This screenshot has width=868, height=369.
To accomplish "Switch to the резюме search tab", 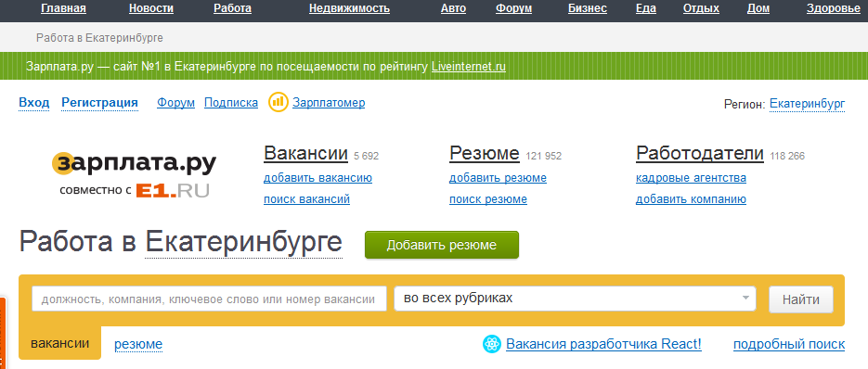I will coord(138,344).
